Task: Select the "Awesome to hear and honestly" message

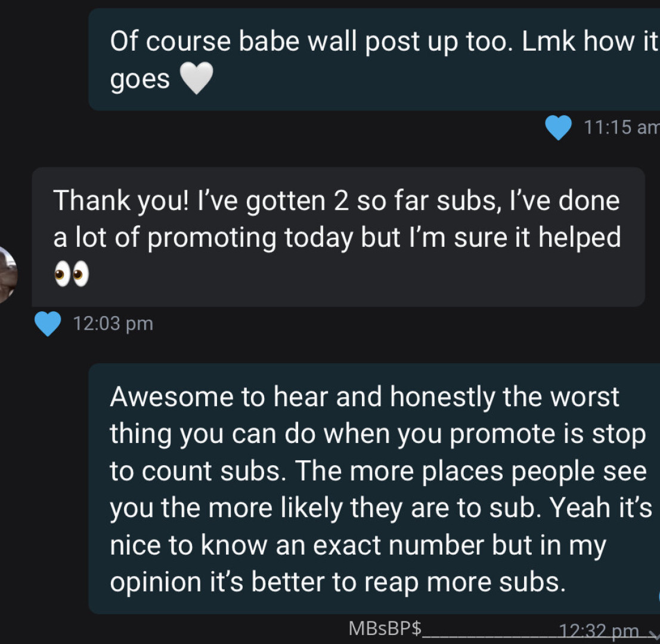Action: click(x=374, y=489)
